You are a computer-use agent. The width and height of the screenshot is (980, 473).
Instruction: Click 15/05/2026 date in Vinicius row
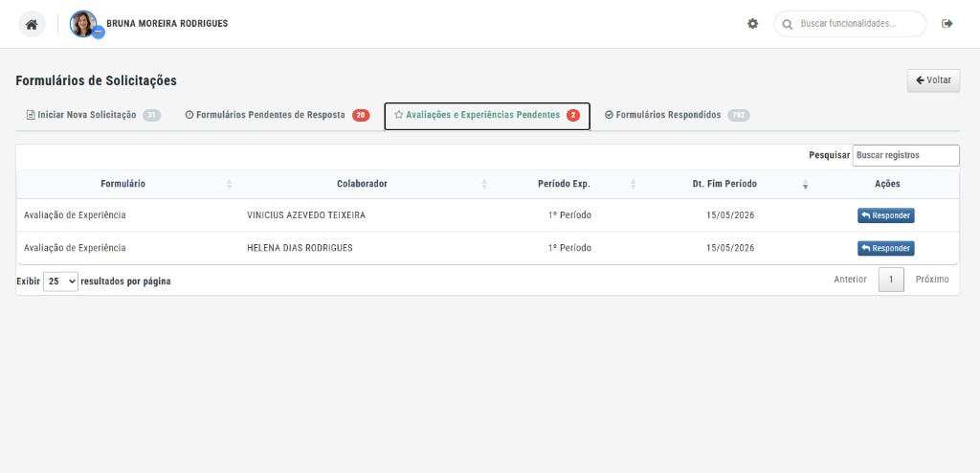click(x=730, y=215)
